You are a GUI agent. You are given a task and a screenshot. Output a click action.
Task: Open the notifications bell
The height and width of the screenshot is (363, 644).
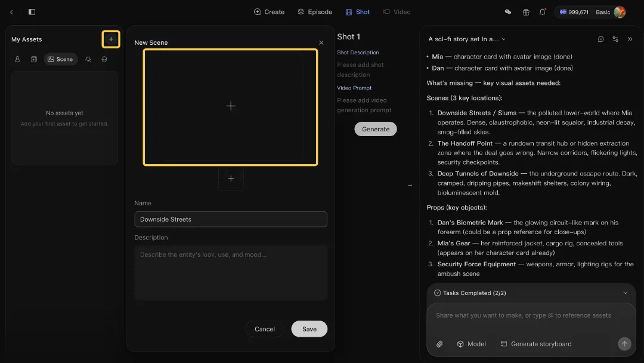[x=542, y=12]
